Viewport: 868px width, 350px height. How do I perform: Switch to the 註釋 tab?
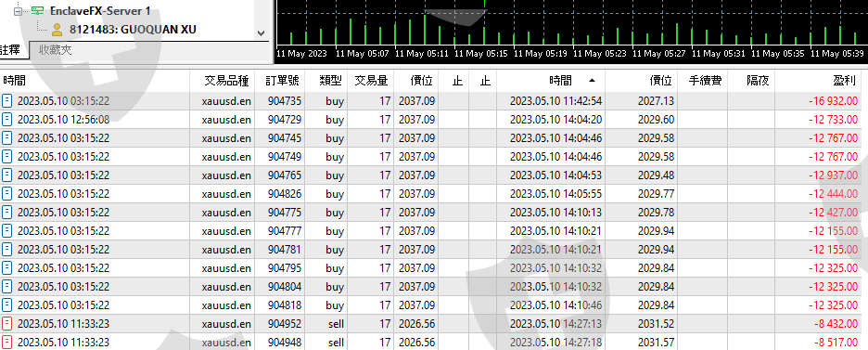tap(10, 50)
